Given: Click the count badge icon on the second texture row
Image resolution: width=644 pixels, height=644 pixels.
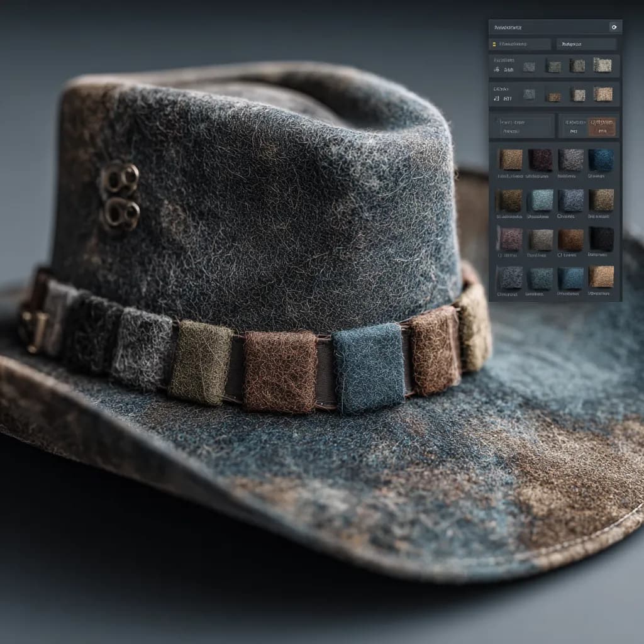Looking at the screenshot, I should [x=496, y=97].
